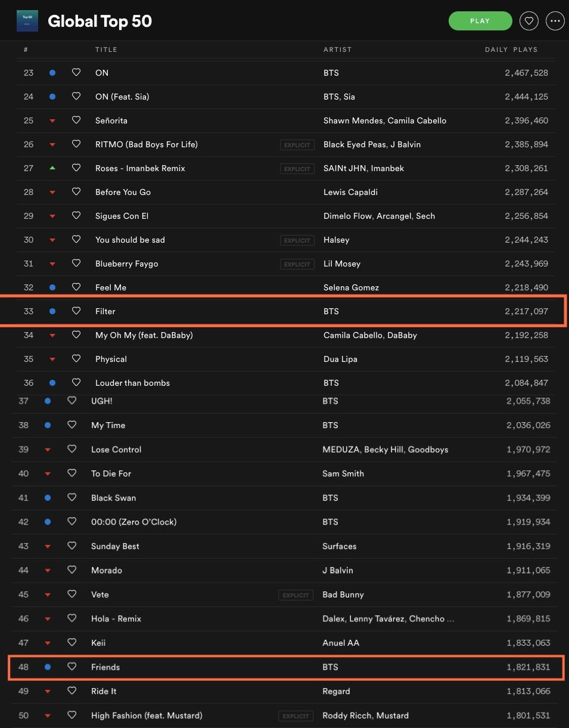Screen dimensions: 569x728
Task: Click the ARTIST column header
Action: (x=338, y=49)
